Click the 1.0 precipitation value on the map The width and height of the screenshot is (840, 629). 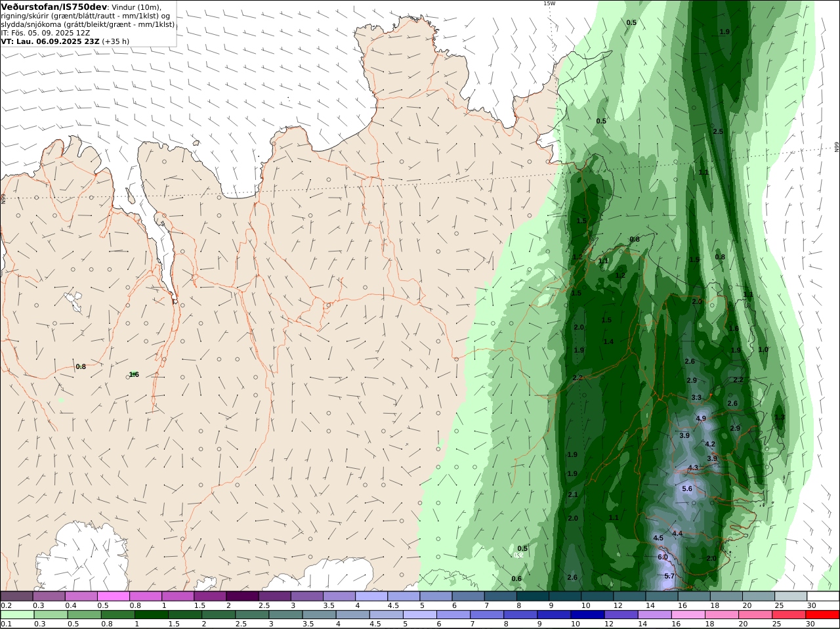click(x=763, y=349)
